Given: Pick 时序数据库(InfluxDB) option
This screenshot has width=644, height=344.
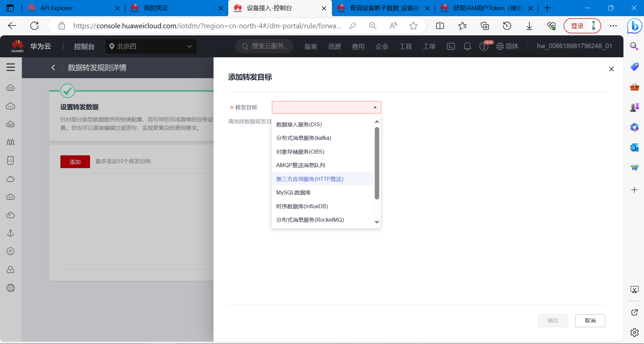Looking at the screenshot, I should (x=323, y=206).
